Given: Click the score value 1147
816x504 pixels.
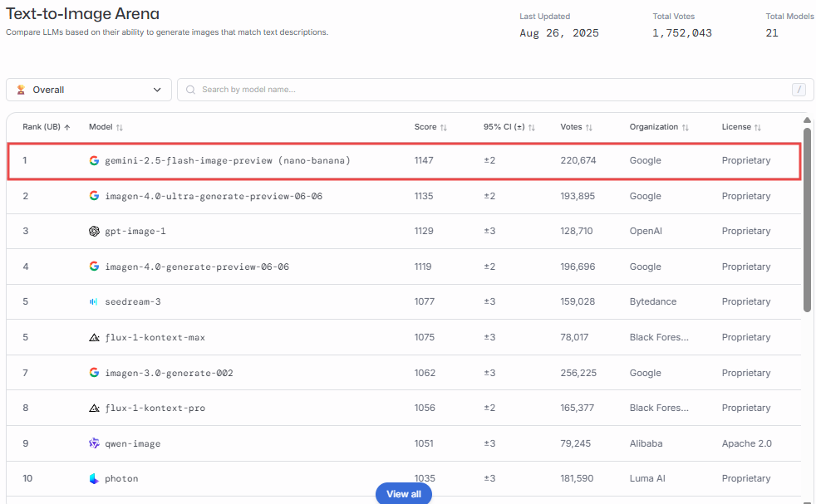Looking at the screenshot, I should [x=424, y=160].
